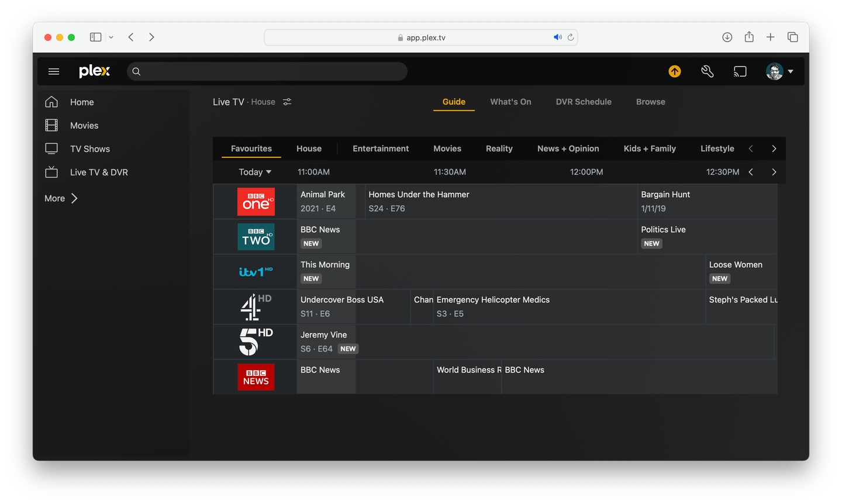Select the News + Opinion category tab
This screenshot has height=504, width=842.
coord(568,149)
